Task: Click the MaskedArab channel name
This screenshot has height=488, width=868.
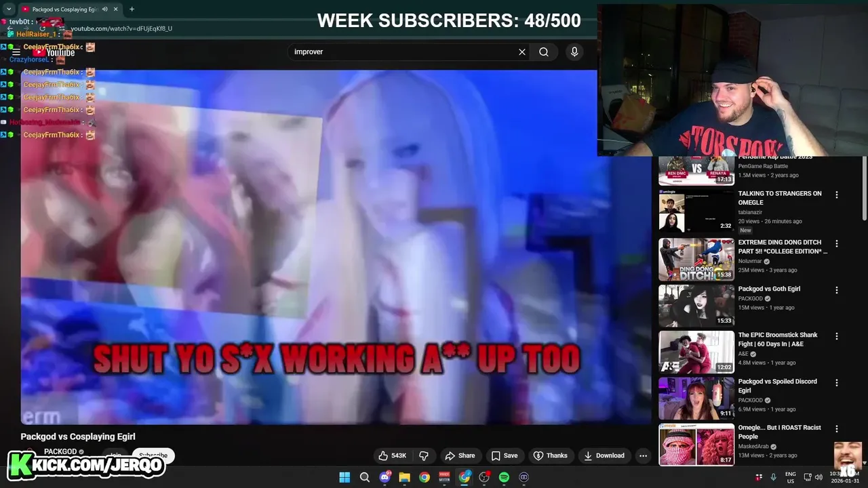Action: 755,446
